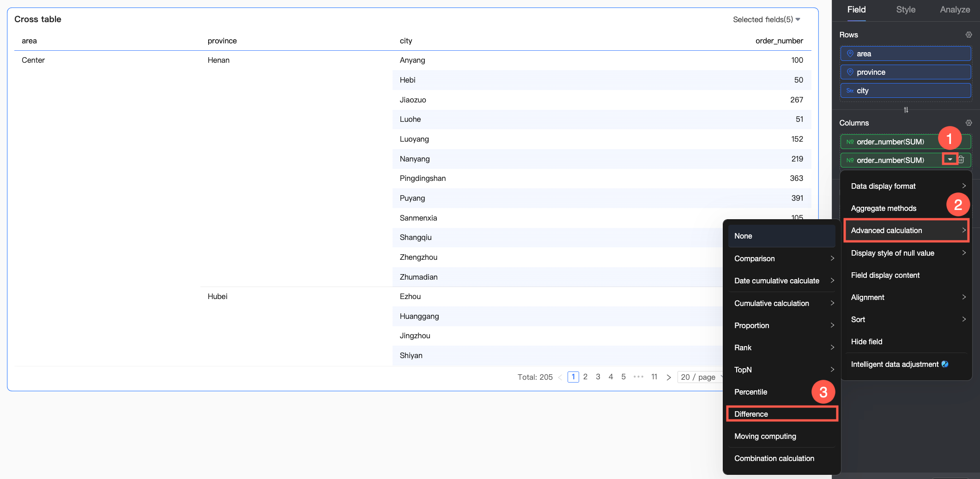Open 20 / page size dropdown

tap(701, 377)
